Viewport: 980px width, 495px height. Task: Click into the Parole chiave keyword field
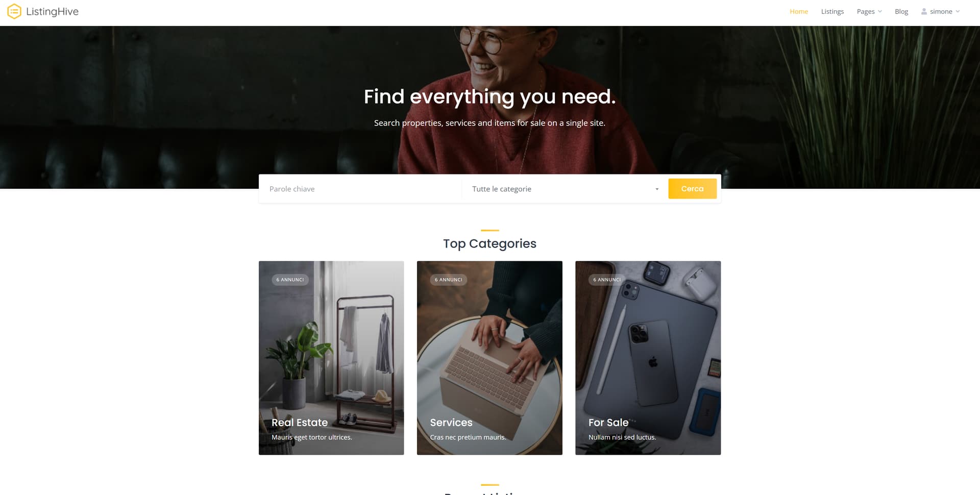pyautogui.click(x=360, y=189)
